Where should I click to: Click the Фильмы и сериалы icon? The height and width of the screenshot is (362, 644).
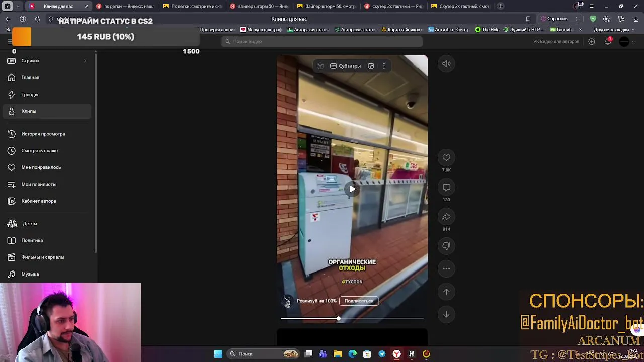(x=12, y=257)
